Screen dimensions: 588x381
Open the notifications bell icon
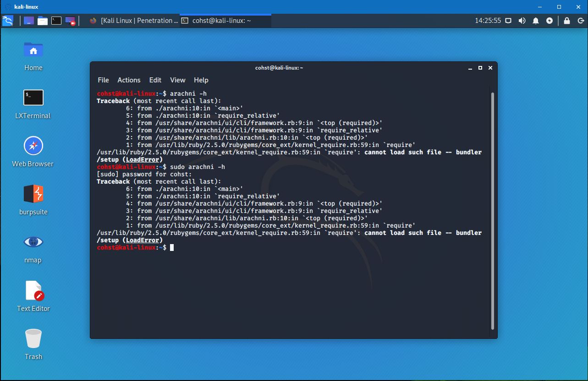535,21
